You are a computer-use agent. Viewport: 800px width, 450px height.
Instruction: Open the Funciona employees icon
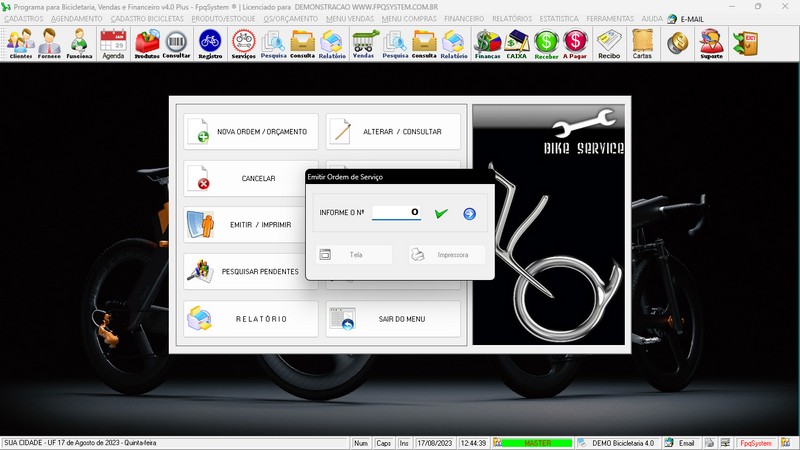pos(79,44)
